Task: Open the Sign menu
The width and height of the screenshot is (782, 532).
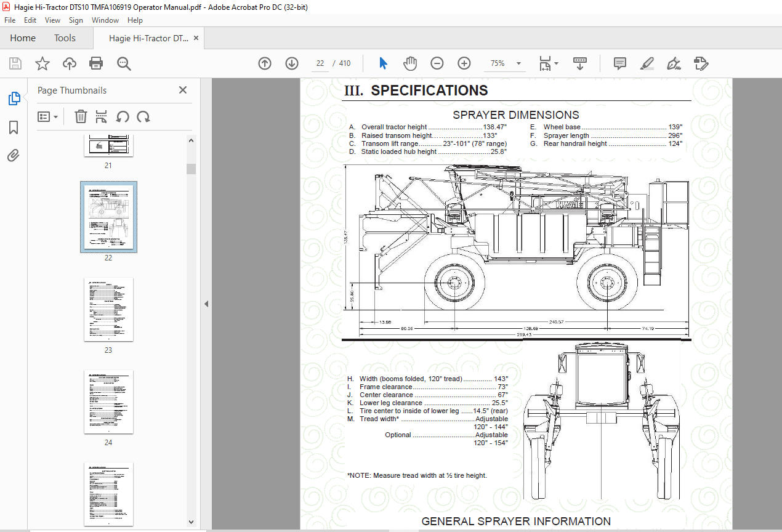Action: click(x=76, y=20)
